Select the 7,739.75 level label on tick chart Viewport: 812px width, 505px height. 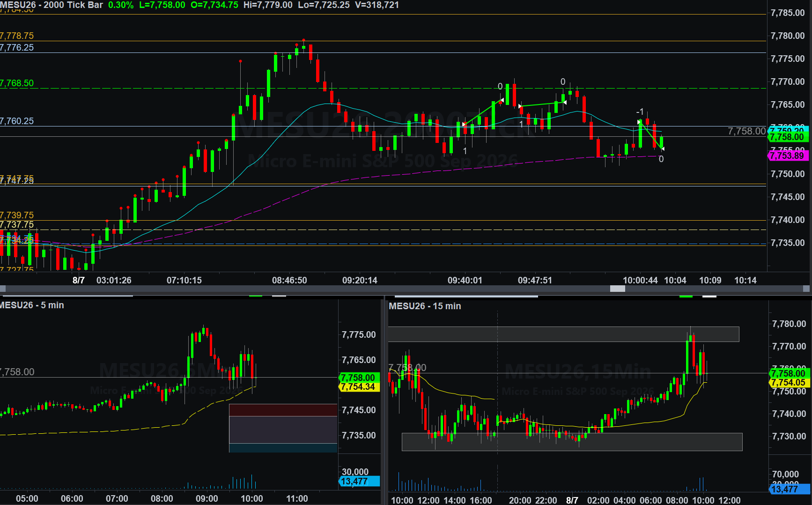(x=17, y=215)
